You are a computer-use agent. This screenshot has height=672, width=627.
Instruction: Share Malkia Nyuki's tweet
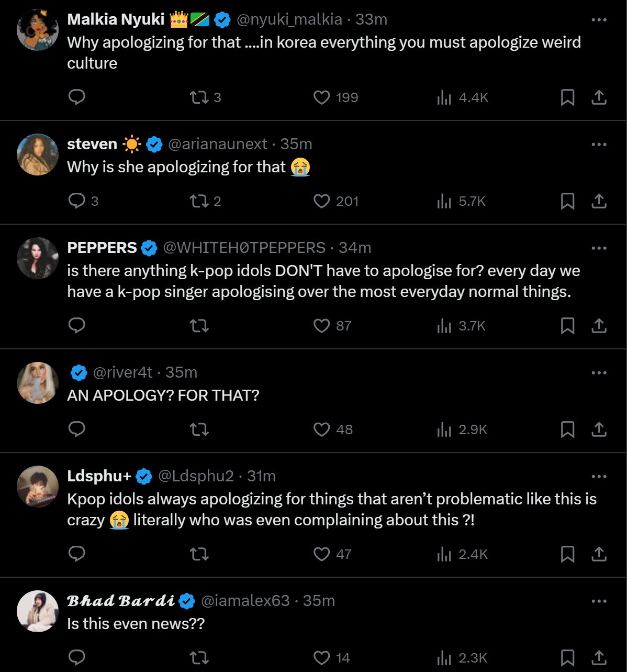click(599, 97)
